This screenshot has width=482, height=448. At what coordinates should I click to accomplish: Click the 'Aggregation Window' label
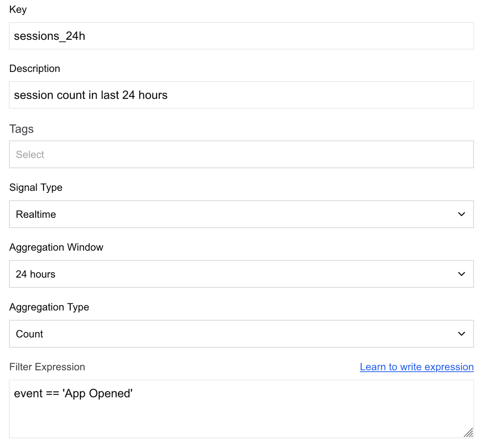pyautogui.click(x=56, y=247)
